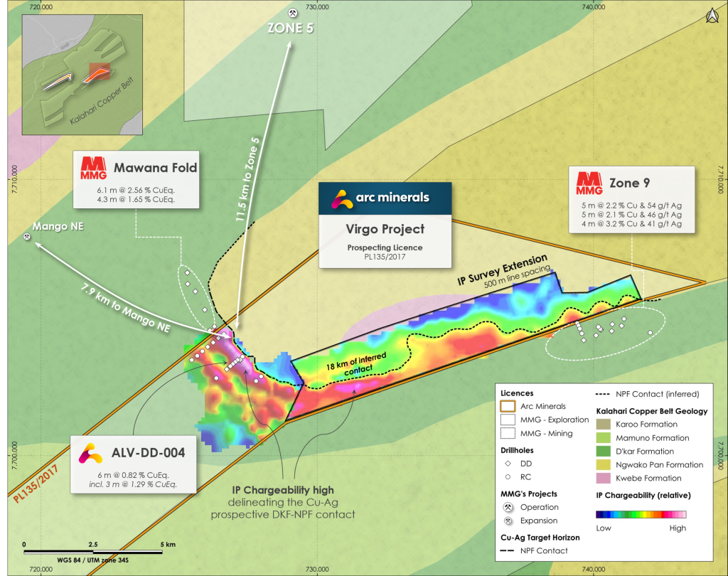The width and height of the screenshot is (728, 576).
Task: Click '4.3 m @ 1.65 % CuEq.' text
Action: point(136,199)
